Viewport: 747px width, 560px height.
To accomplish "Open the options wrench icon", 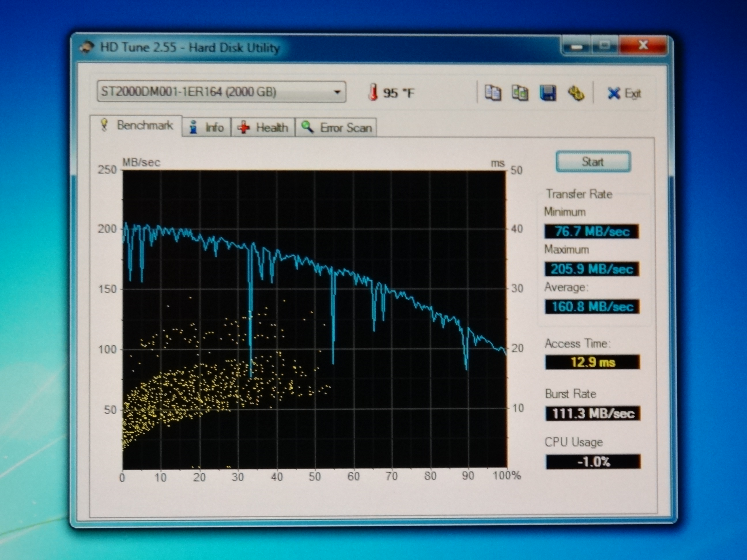I will click(x=576, y=93).
